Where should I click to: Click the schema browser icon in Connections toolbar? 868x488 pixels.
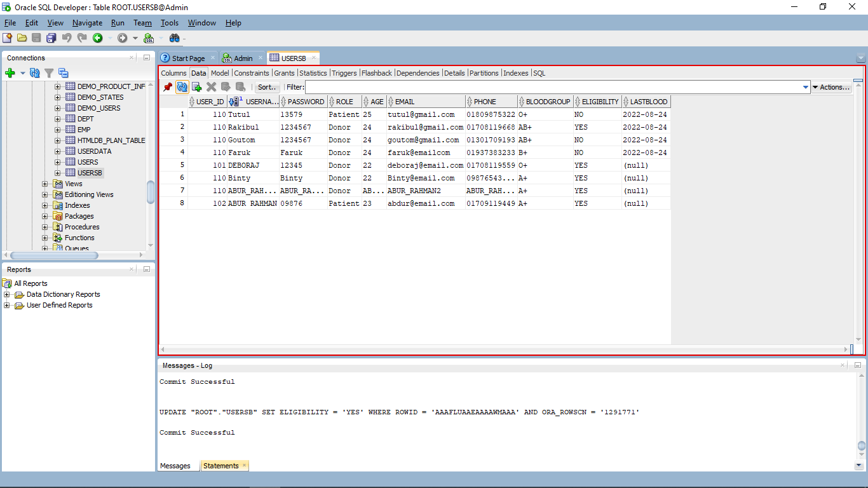(63, 73)
